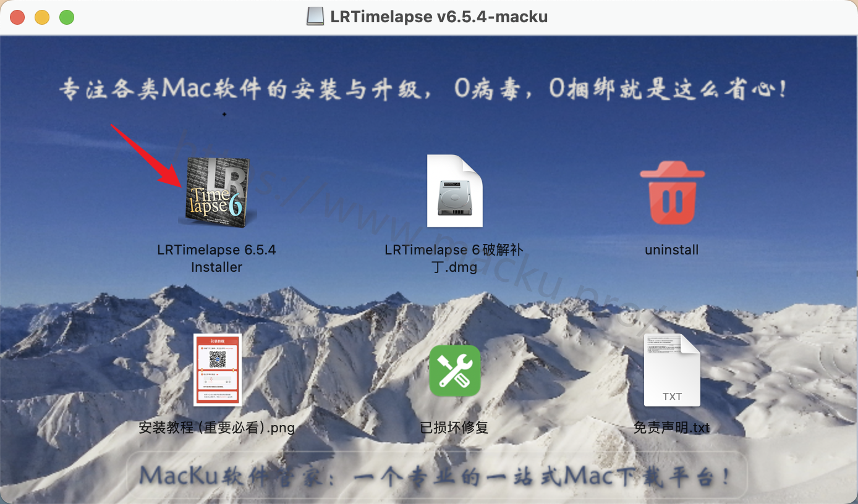Image resolution: width=858 pixels, height=504 pixels.
Task: Open the 免责声明 TXT file icon
Action: pyautogui.click(x=672, y=370)
